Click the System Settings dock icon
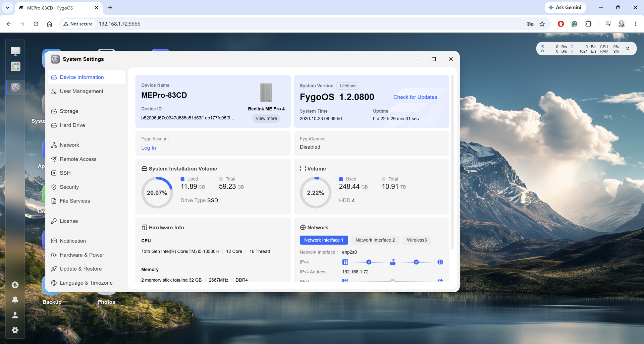 coord(15,88)
